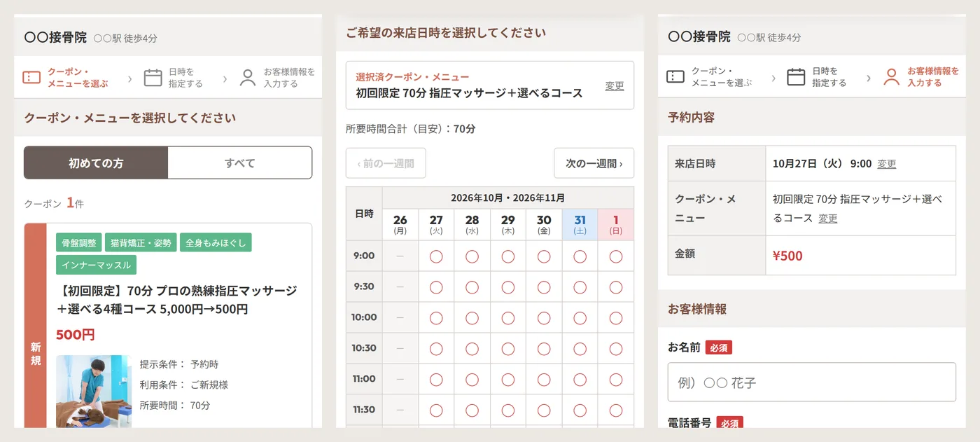
Task: Click 変更 link for selected coupon
Action: coord(615,85)
